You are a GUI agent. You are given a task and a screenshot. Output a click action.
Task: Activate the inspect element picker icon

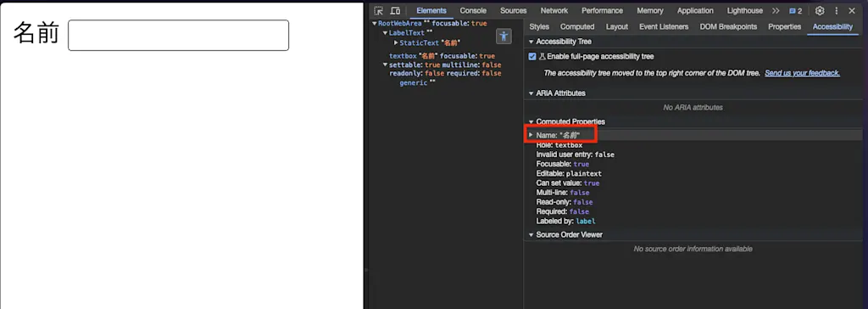tap(379, 10)
